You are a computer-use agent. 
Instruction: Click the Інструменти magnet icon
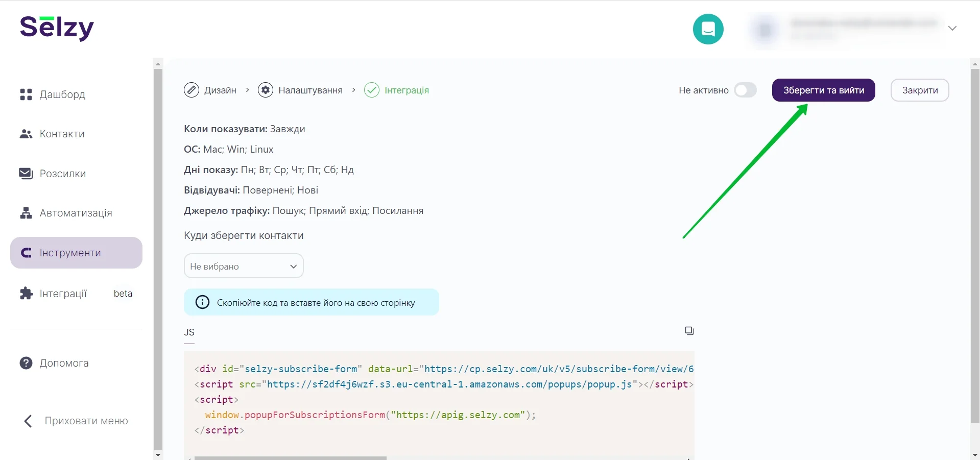tap(26, 253)
